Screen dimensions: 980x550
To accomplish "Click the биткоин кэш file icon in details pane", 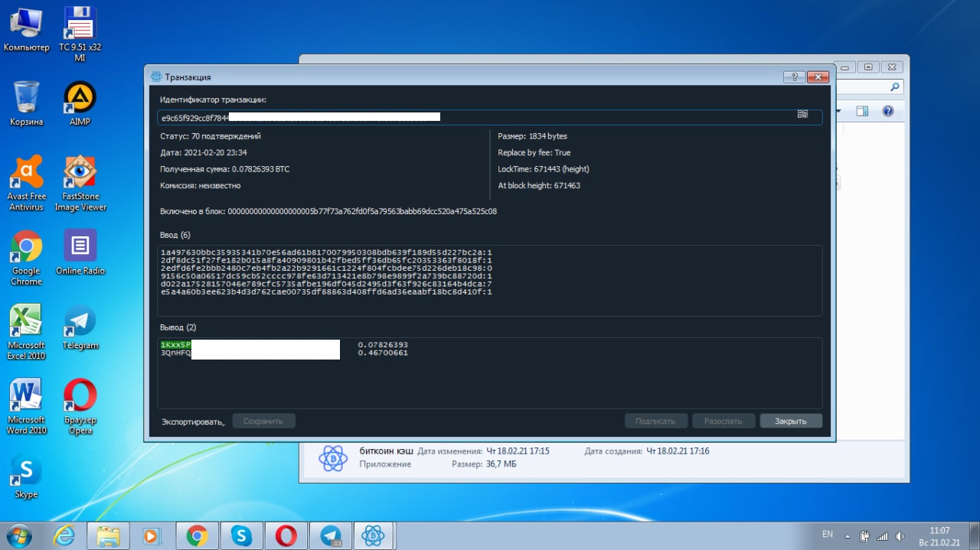I will (333, 457).
